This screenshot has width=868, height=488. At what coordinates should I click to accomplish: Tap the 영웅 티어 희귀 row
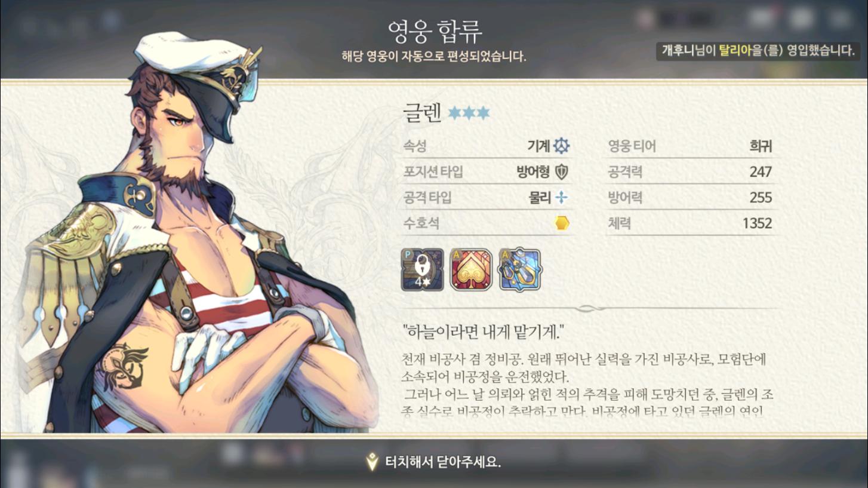(691, 146)
